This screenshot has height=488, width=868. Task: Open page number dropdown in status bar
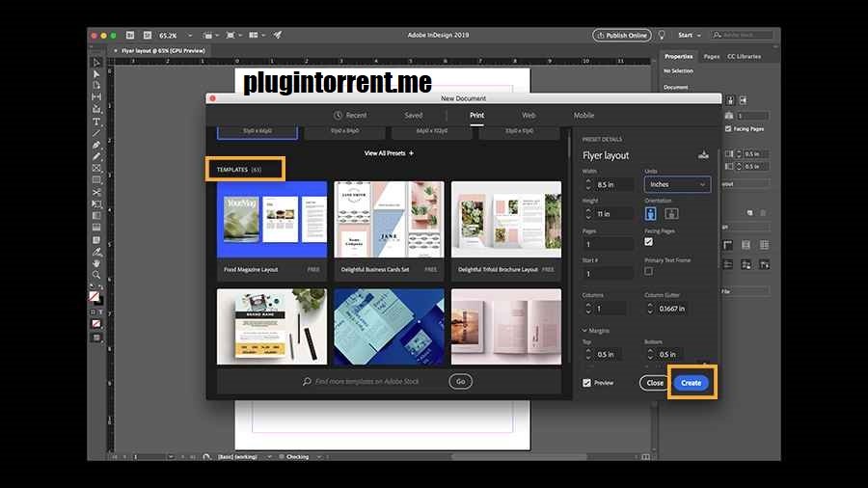[171, 457]
